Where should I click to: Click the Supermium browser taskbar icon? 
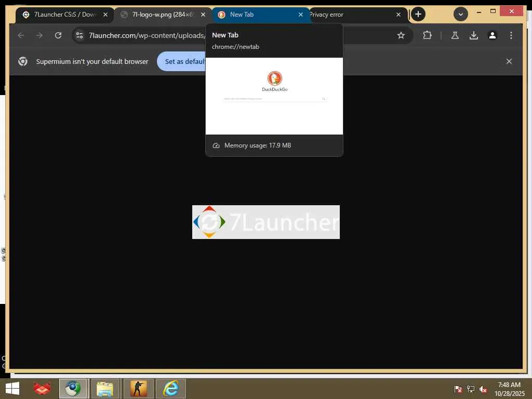pos(73,389)
